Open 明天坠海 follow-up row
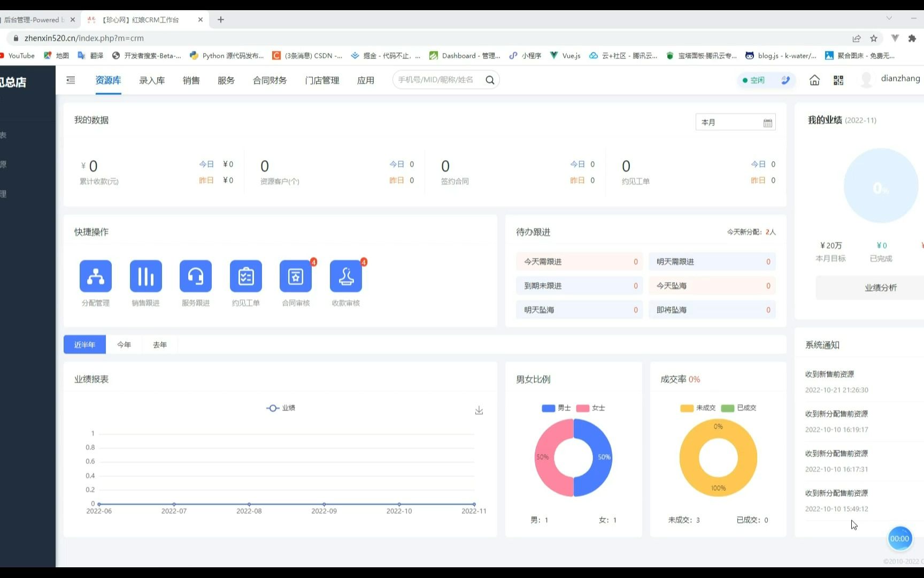Screen dimensions: 924x578 580,310
